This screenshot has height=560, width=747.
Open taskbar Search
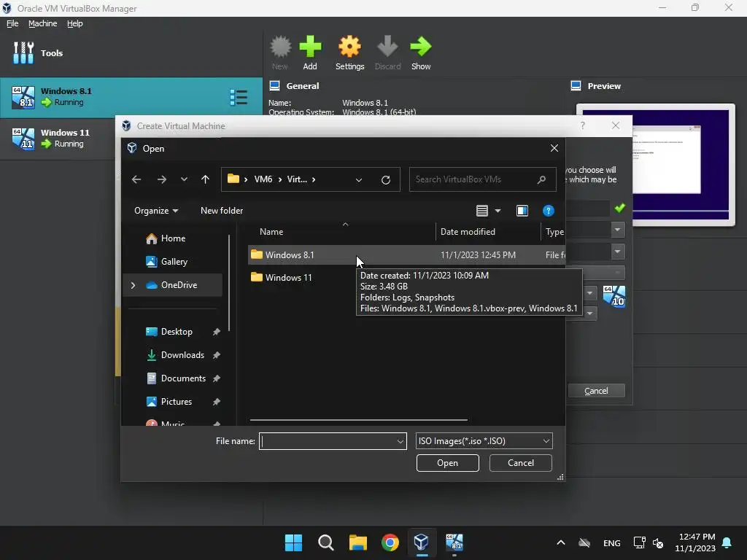326,542
